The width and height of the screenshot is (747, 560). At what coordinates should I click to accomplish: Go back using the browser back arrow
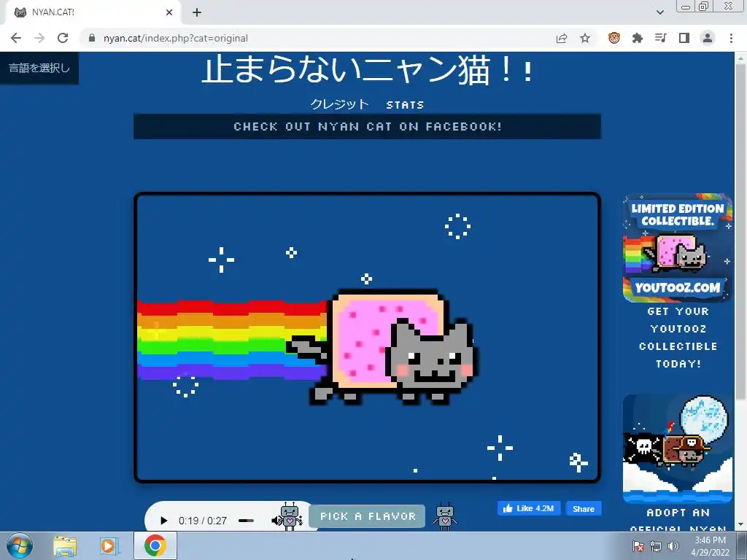(x=16, y=38)
